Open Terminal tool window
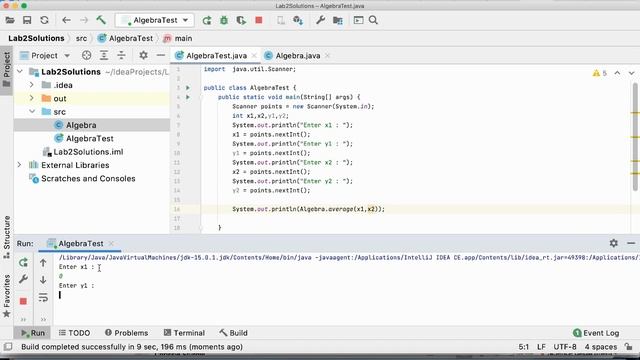This screenshot has height=360, width=640. 184,333
